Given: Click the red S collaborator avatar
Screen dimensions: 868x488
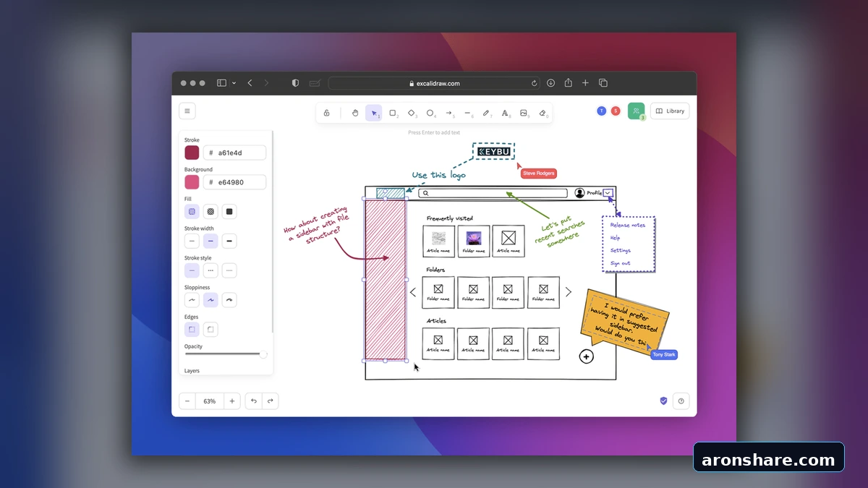Looking at the screenshot, I should point(616,111).
